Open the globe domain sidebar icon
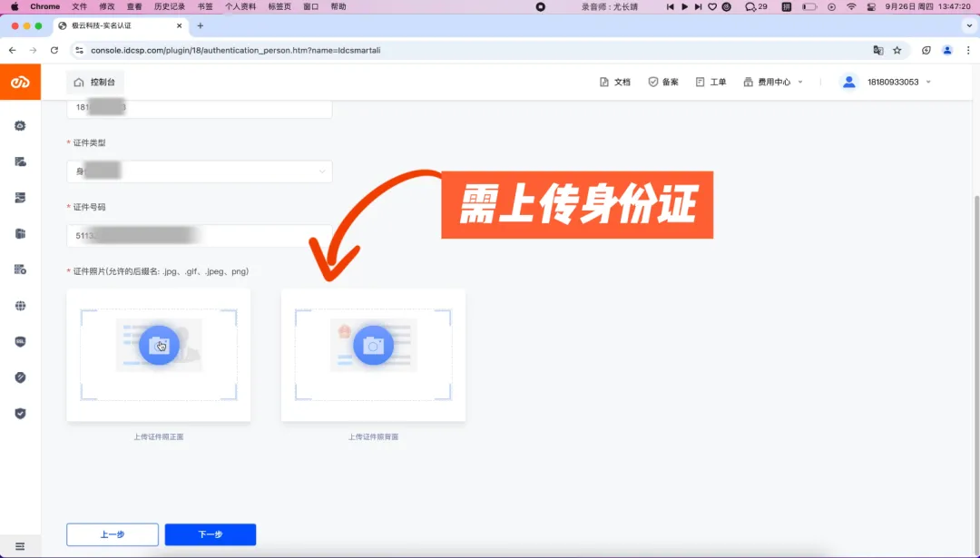The height and width of the screenshot is (558, 980). point(20,306)
